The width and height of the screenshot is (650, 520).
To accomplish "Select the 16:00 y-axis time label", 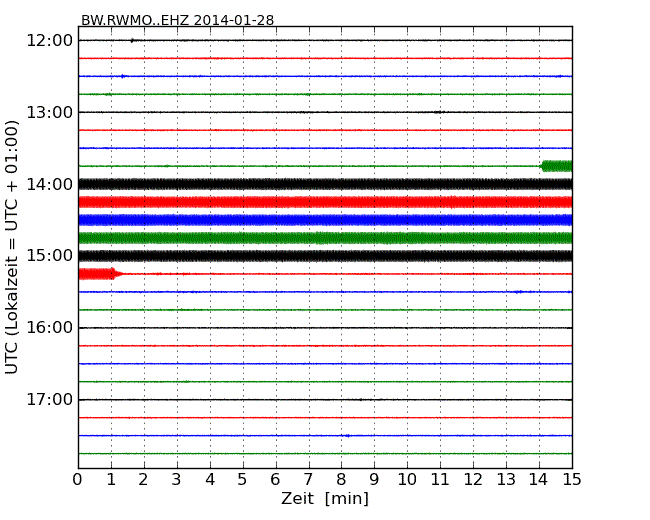I will click(x=50, y=328).
